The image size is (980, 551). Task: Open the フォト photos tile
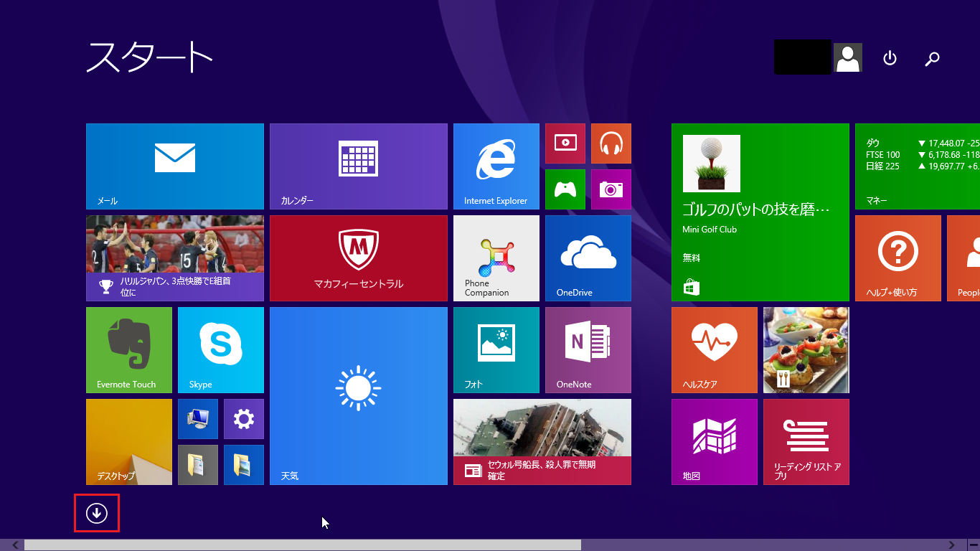(496, 350)
